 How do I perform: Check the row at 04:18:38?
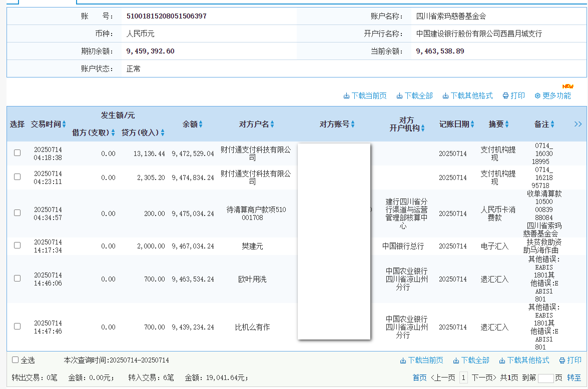coord(17,153)
